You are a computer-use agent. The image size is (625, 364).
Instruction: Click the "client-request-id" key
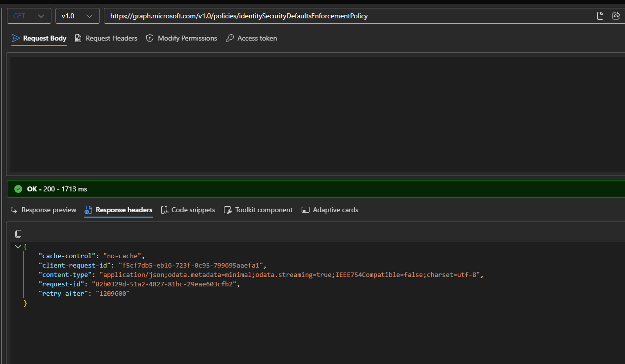[x=75, y=265]
